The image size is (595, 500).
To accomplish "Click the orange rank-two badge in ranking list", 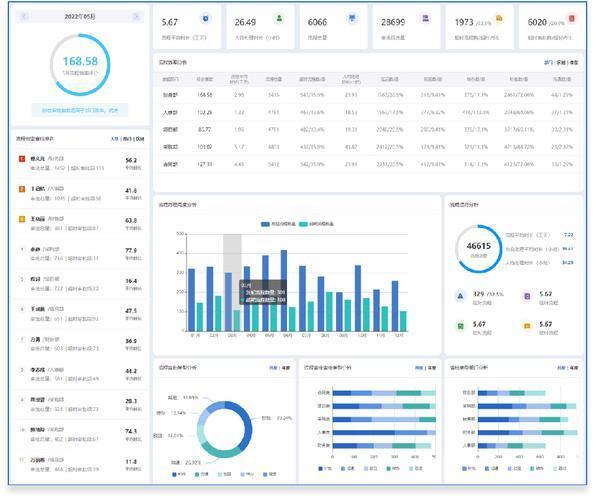I will pyautogui.click(x=22, y=189).
